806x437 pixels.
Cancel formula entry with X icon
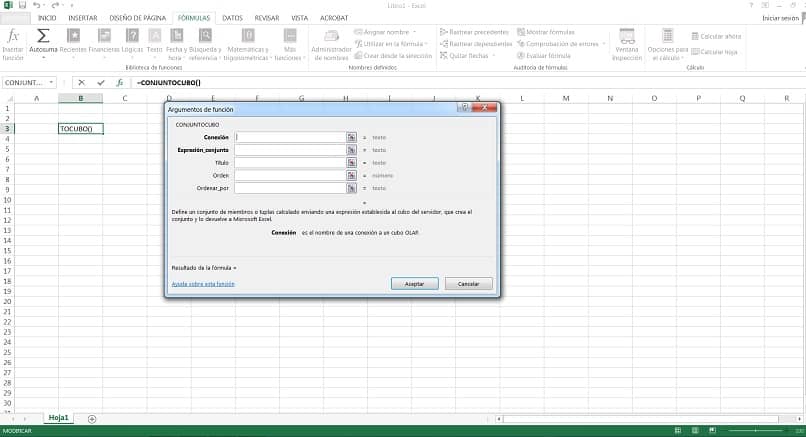click(81, 82)
